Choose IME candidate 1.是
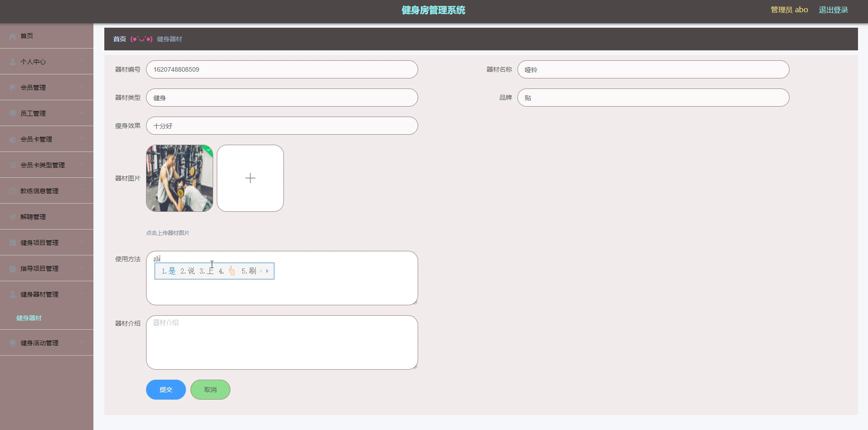Screen dimensions: 868x430 point(169,271)
